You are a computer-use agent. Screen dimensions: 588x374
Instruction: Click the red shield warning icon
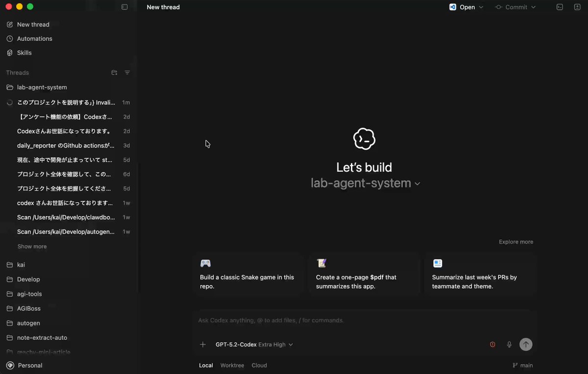[x=492, y=345]
